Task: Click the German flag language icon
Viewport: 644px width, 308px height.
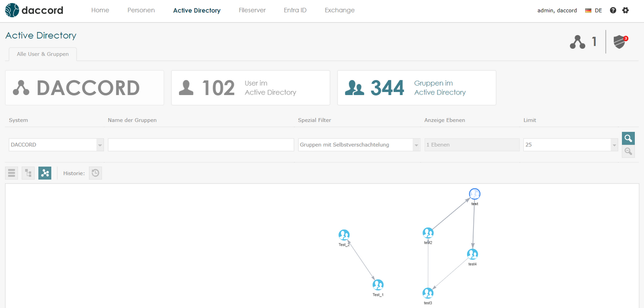Action: coord(588,10)
